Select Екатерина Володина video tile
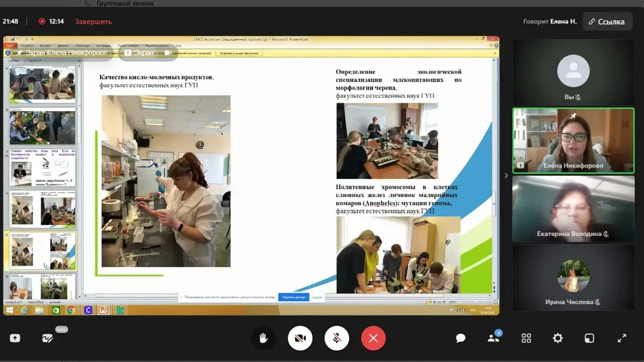This screenshot has height=362, width=644. pos(574,209)
